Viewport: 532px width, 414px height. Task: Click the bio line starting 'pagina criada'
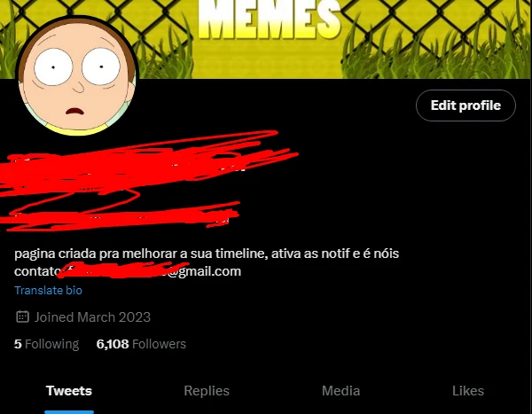coord(207,254)
